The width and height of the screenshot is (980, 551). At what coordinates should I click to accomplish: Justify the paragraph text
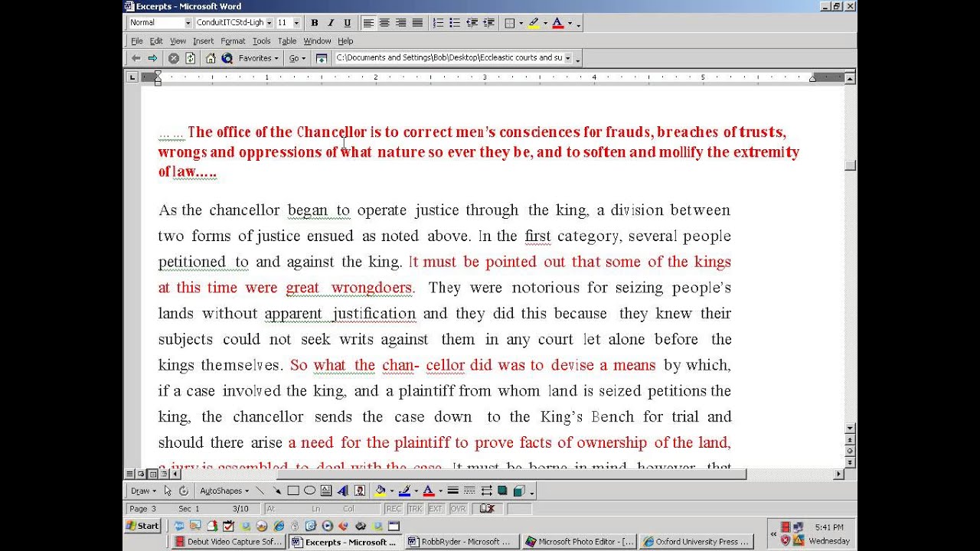[417, 23]
